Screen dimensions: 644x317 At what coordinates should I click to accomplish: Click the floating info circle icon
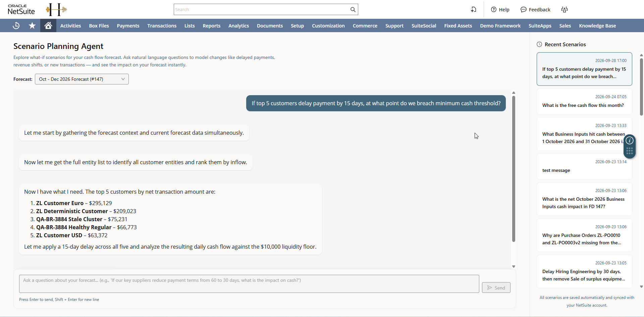tap(630, 140)
